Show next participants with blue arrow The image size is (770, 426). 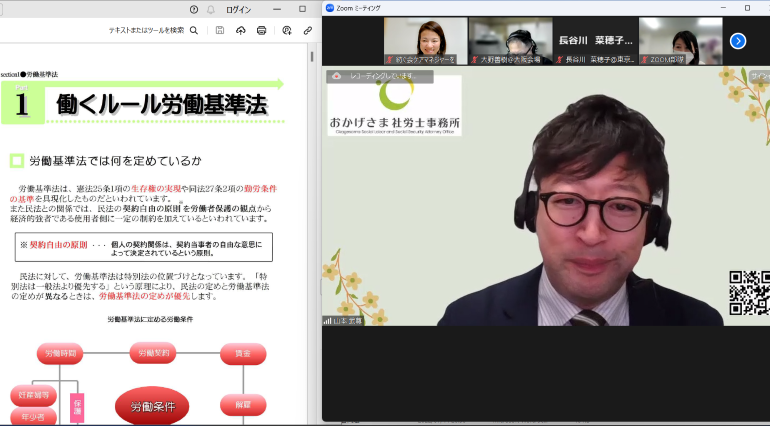[x=738, y=41]
